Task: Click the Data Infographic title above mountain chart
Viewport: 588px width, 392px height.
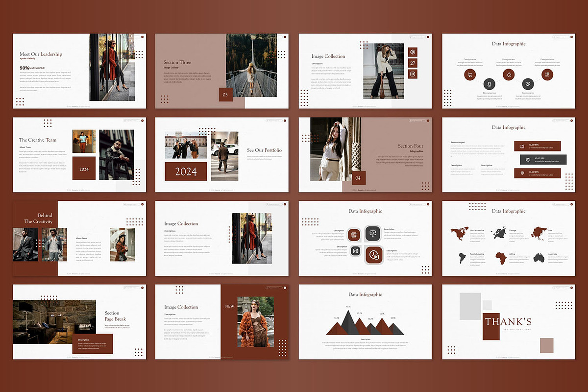Action: (x=365, y=294)
